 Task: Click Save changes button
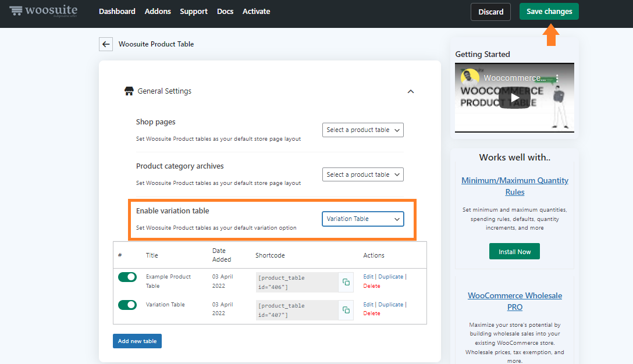click(549, 11)
